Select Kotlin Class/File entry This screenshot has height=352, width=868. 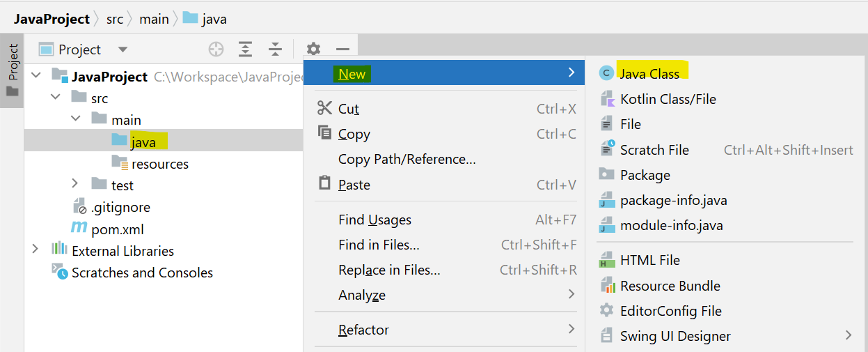point(727,99)
